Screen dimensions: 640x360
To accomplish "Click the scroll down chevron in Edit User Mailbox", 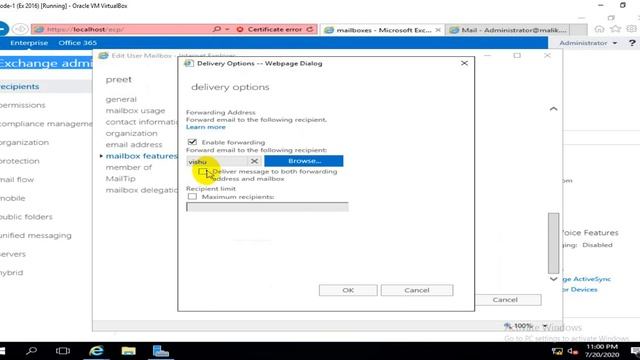I will (553, 279).
